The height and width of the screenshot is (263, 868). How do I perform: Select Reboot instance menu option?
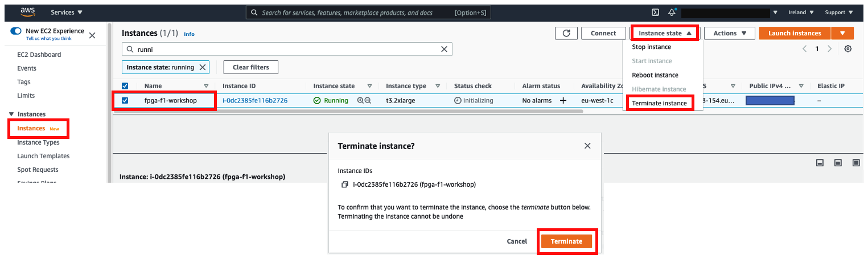point(655,75)
